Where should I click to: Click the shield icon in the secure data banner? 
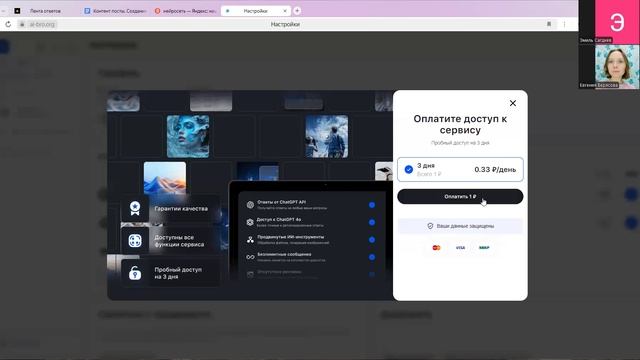click(430, 226)
